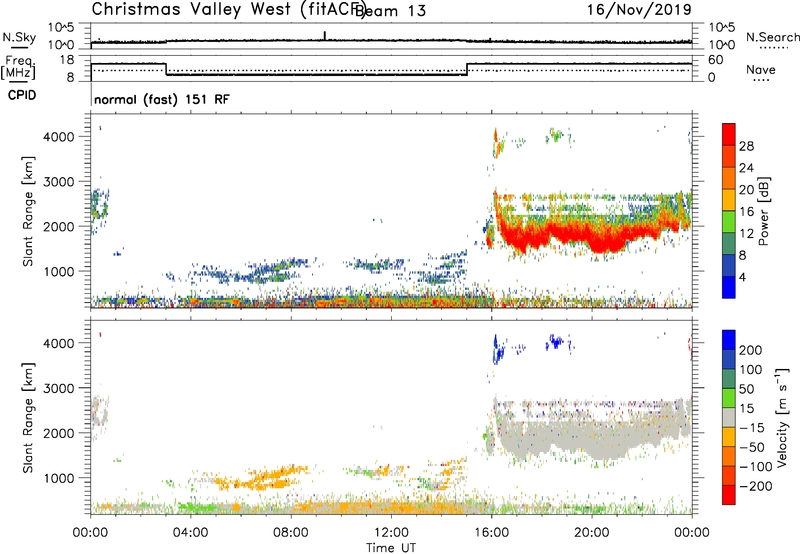Screen dimensions: 800x554
Task: Click the 'Power [dB]' colorbar label
Action: [x=763, y=211]
